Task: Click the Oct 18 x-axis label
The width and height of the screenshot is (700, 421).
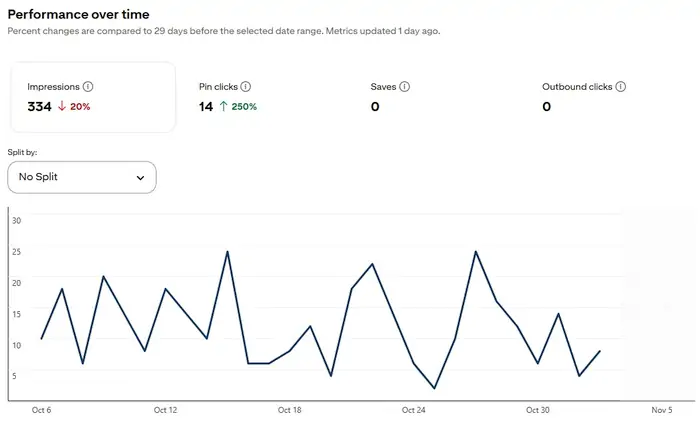Action: [289, 410]
